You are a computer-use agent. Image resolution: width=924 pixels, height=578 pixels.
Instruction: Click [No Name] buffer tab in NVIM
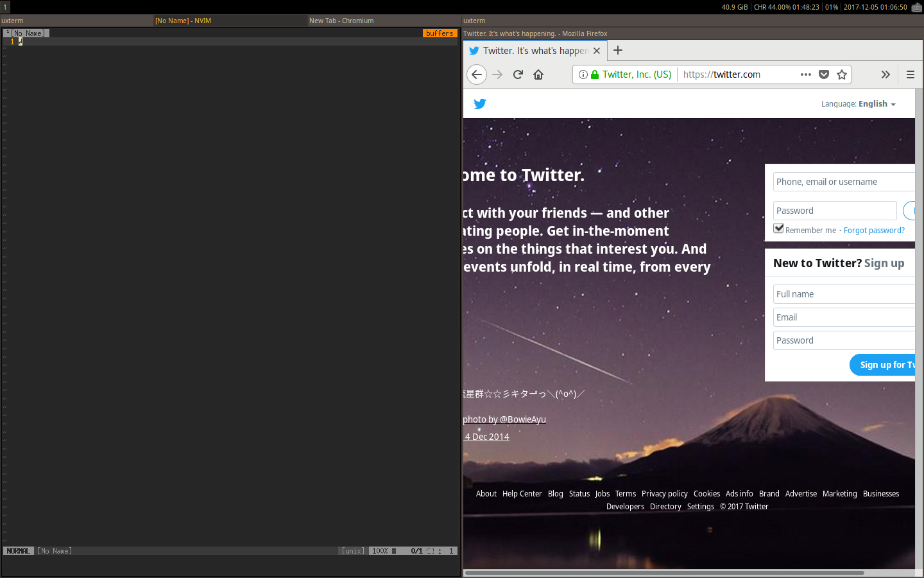click(x=26, y=33)
